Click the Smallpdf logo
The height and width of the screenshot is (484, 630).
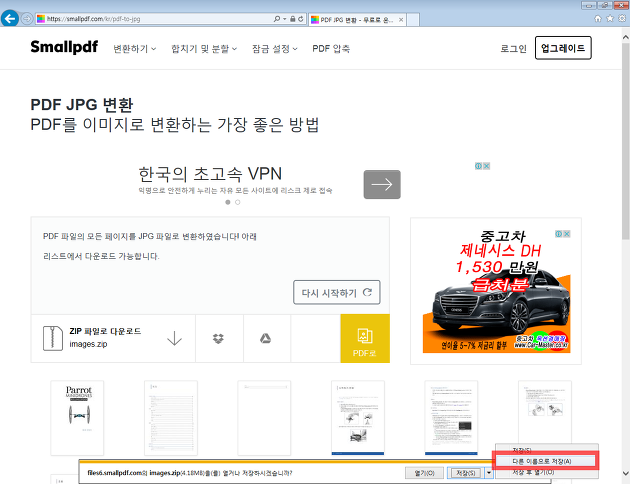pos(64,47)
